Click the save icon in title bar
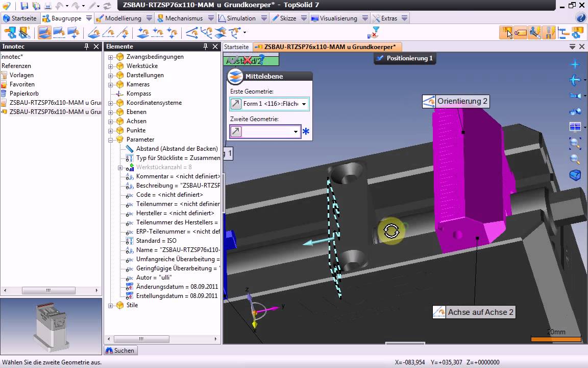588x368 pixels. pos(25,6)
